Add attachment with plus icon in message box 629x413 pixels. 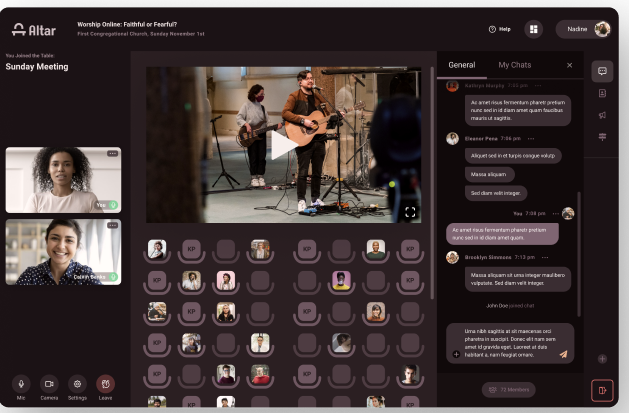[x=457, y=354]
